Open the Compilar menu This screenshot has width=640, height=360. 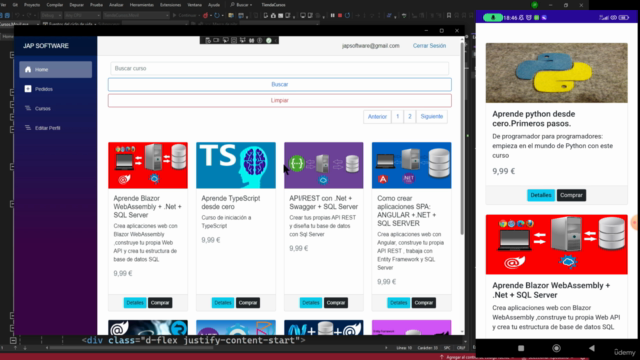point(55,5)
